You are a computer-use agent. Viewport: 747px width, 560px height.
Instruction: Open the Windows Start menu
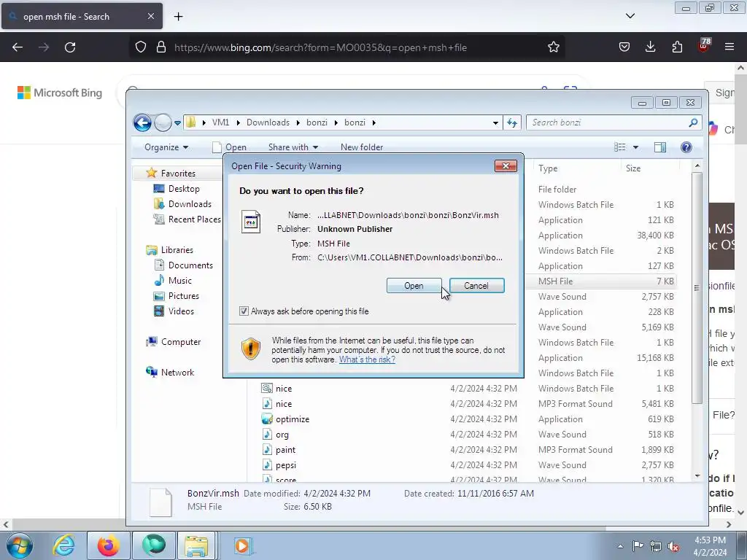tap(19, 545)
